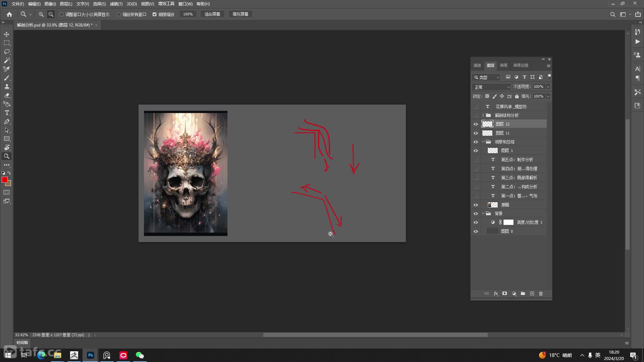644x362 pixels.
Task: Open the 滤镜(T) menu
Action: coord(116,4)
